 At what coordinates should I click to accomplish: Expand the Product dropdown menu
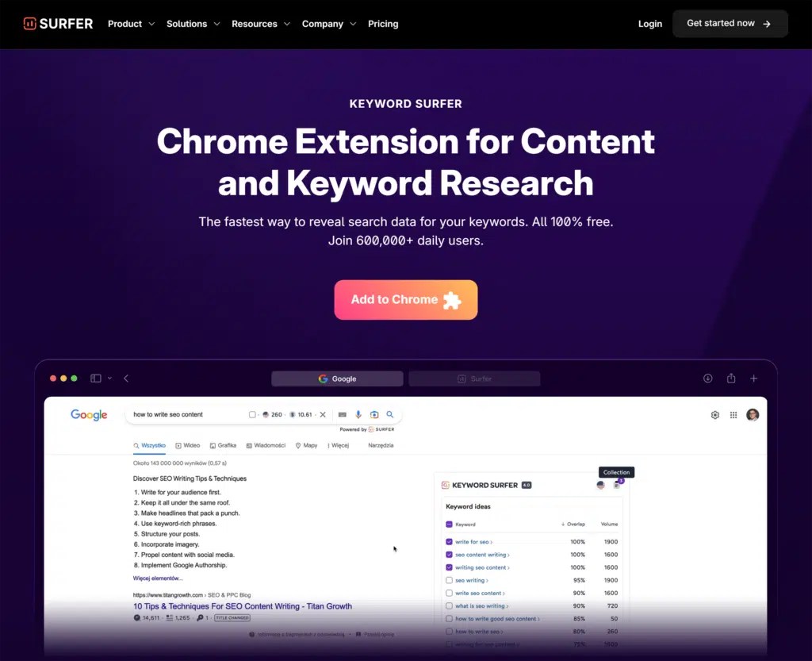(131, 24)
